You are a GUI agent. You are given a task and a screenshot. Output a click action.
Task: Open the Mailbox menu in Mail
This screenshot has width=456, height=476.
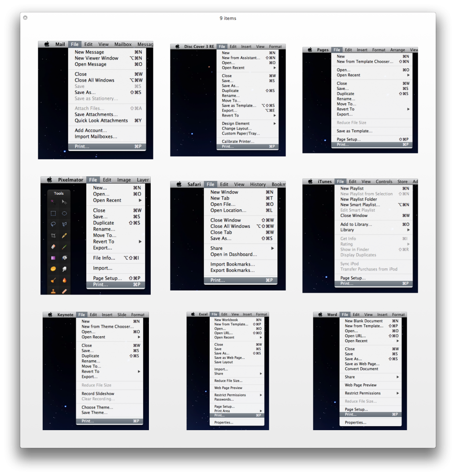click(123, 45)
